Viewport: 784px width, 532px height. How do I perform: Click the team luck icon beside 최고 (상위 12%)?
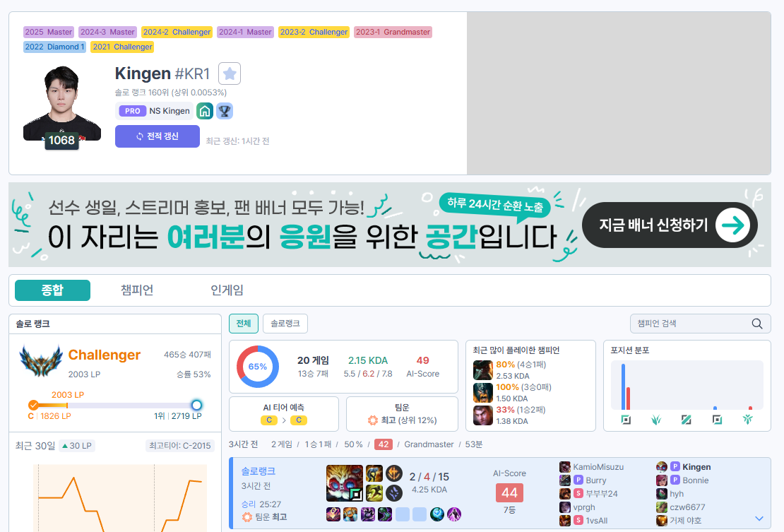[372, 420]
